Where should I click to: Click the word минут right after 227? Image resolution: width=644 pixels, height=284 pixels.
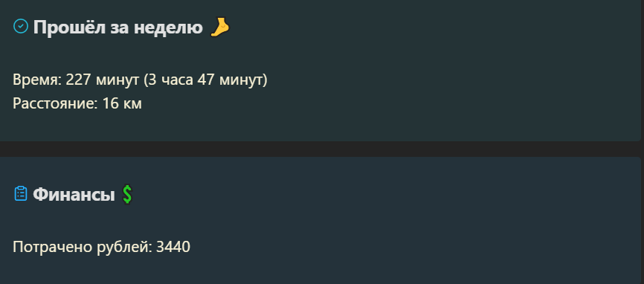click(x=117, y=80)
